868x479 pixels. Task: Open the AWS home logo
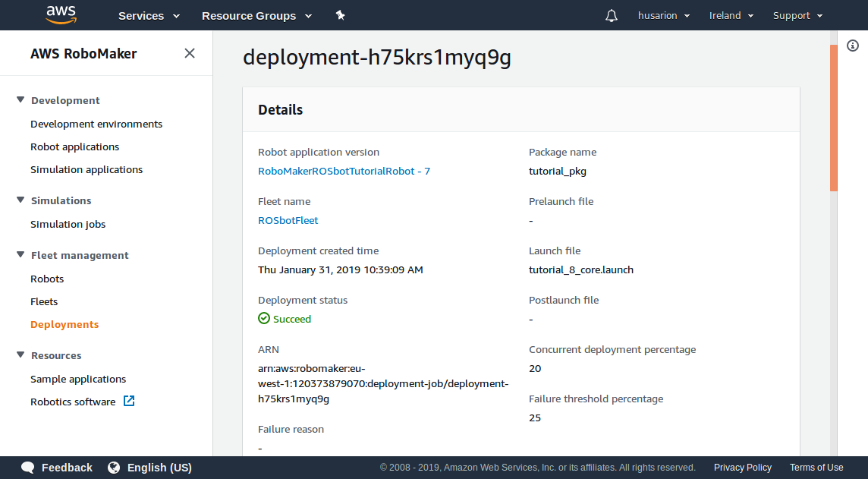(x=61, y=15)
